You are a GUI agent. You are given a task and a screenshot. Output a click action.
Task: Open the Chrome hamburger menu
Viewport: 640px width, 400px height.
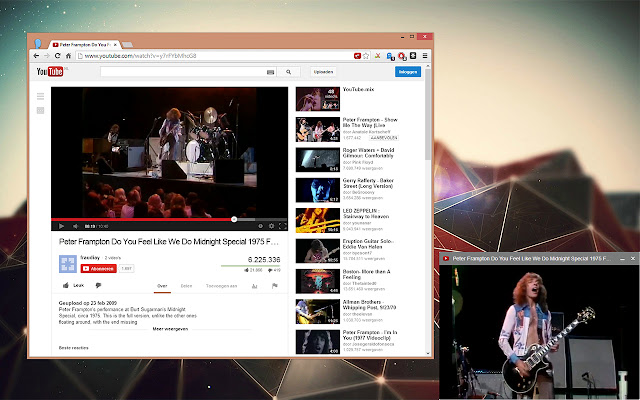pyautogui.click(x=424, y=56)
